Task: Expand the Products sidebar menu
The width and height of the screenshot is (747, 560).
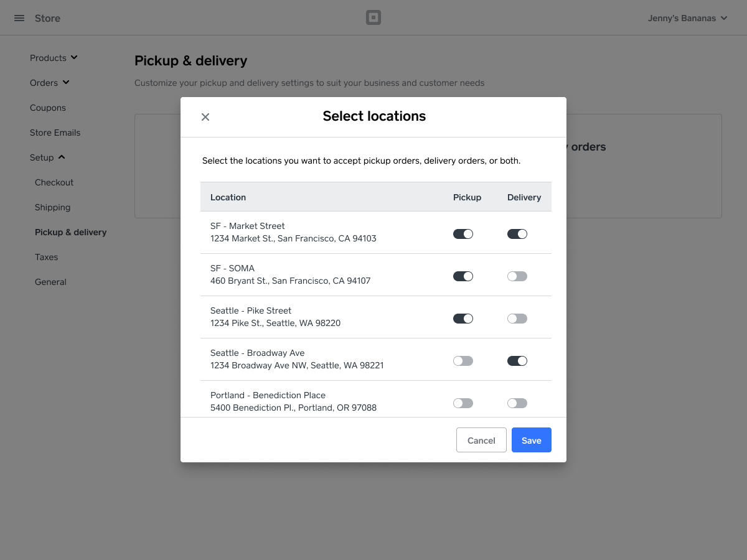Action: pyautogui.click(x=54, y=58)
